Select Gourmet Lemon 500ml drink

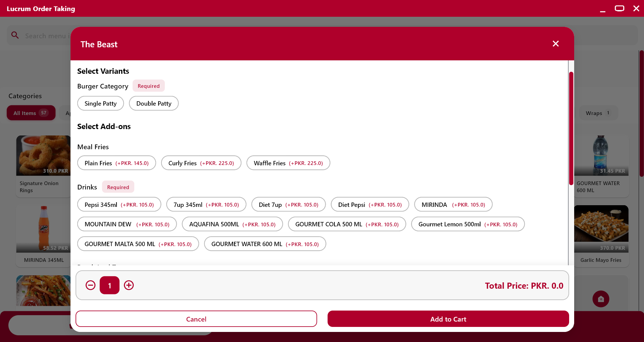point(467,224)
